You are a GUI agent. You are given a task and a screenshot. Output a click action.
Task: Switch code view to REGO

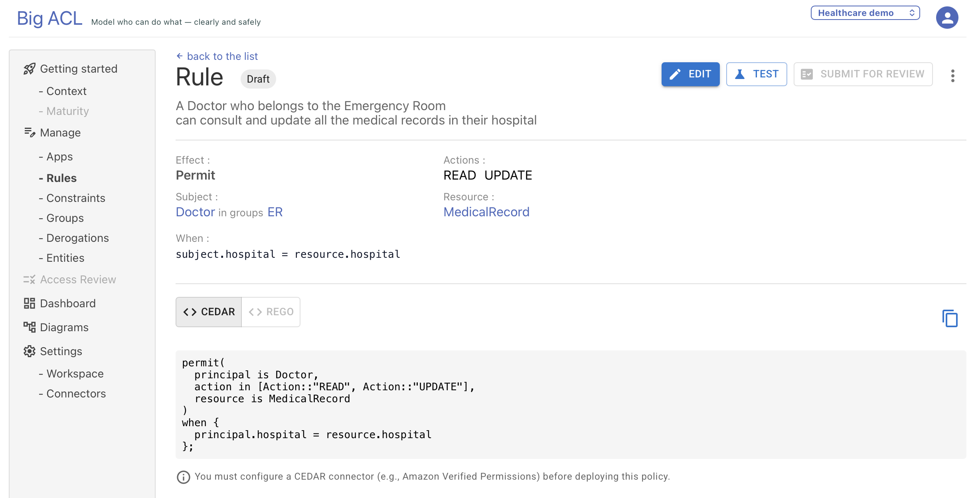click(271, 312)
